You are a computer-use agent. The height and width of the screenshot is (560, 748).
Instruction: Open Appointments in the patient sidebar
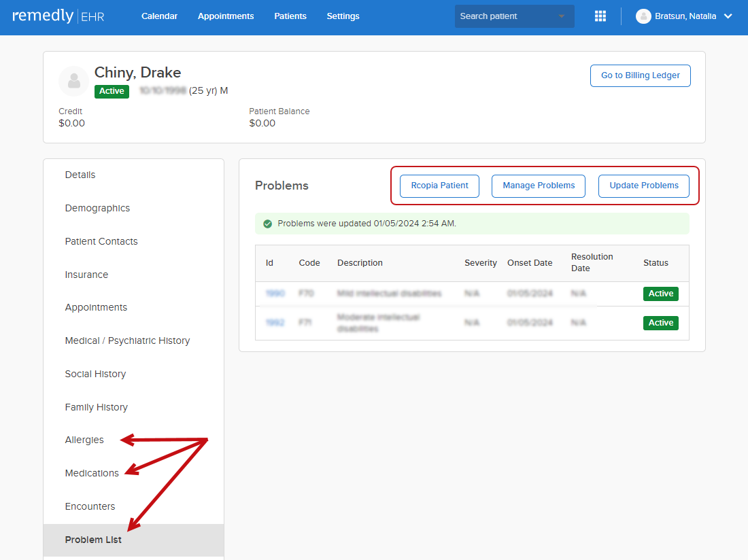pyautogui.click(x=96, y=307)
